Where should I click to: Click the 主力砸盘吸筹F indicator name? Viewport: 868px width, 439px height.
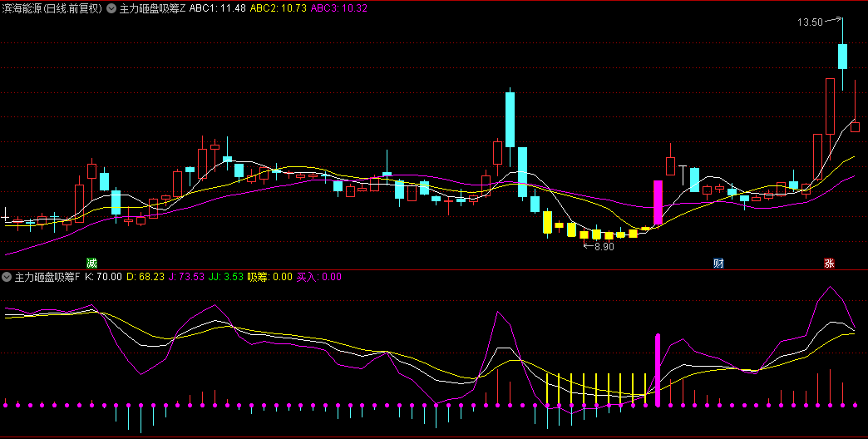(x=47, y=277)
